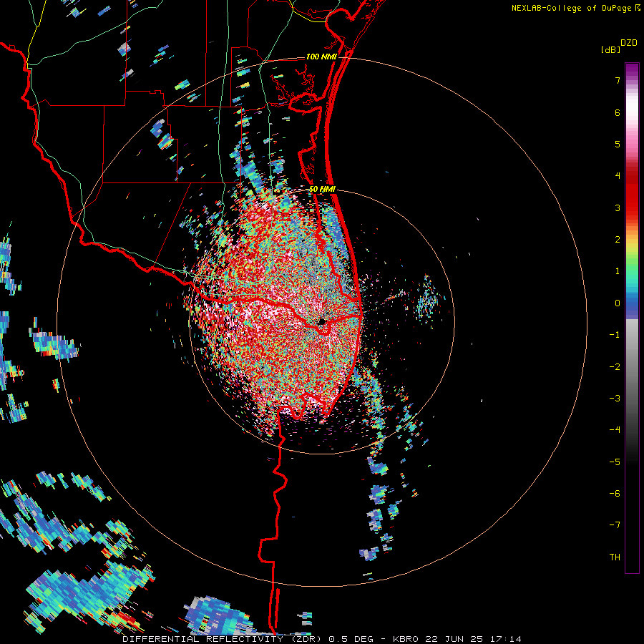Click the 50 NMI range ring label
This screenshot has width=644, height=644.
click(x=323, y=190)
